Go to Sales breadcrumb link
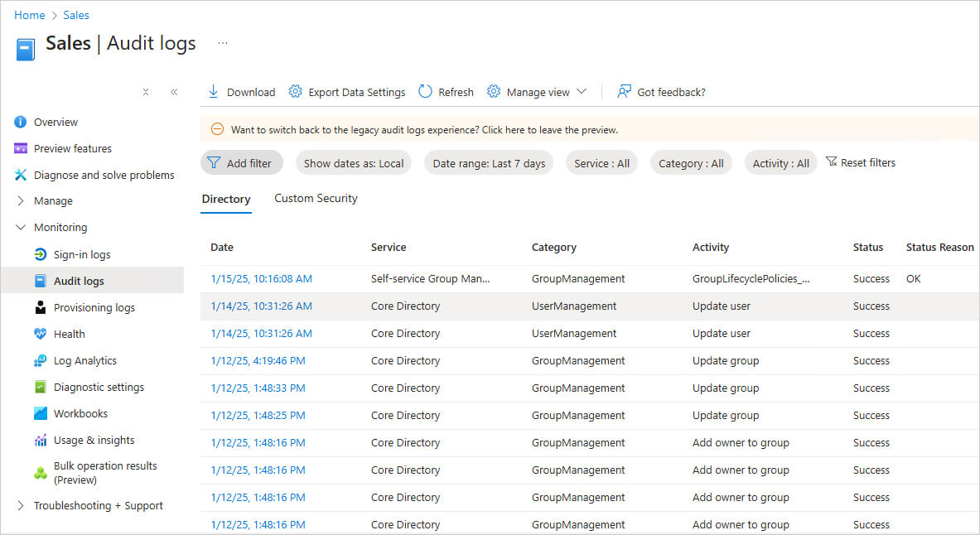 (x=76, y=15)
